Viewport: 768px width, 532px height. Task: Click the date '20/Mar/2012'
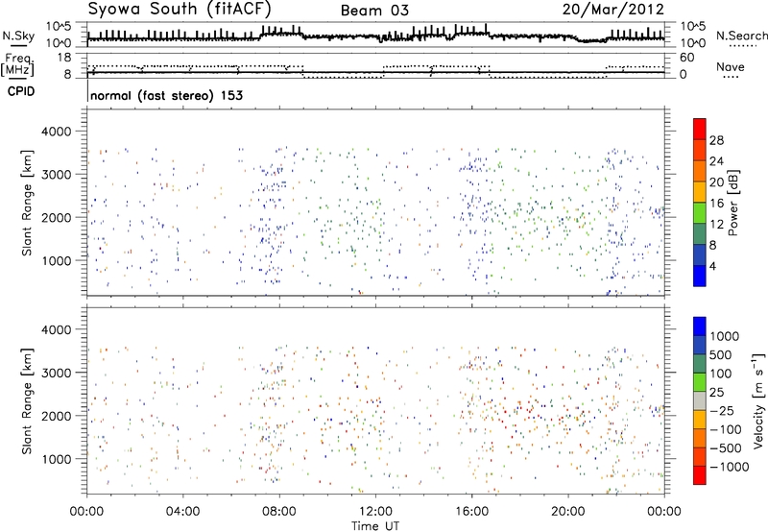[x=613, y=10]
